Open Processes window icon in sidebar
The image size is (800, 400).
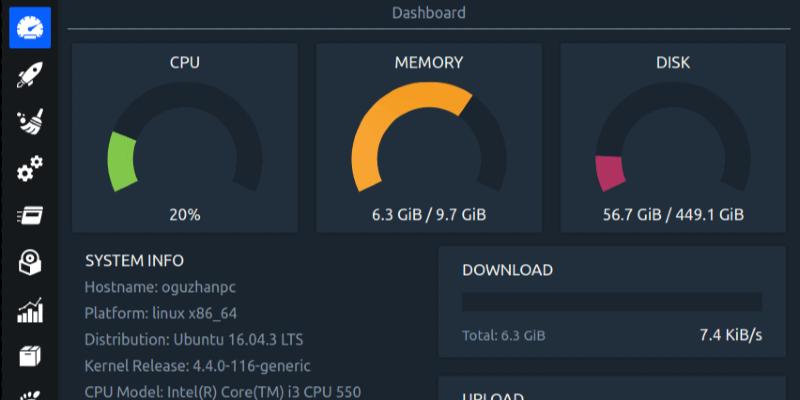point(30,215)
